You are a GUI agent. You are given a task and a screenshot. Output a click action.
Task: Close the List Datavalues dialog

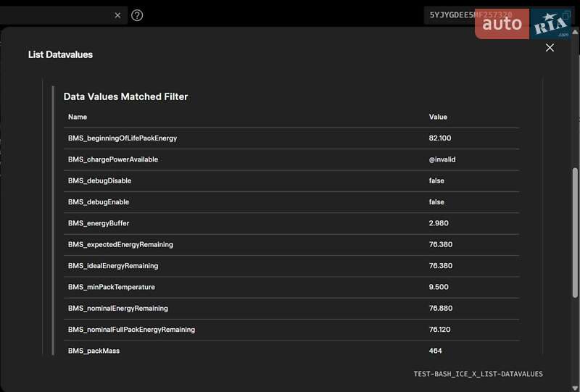pos(550,48)
